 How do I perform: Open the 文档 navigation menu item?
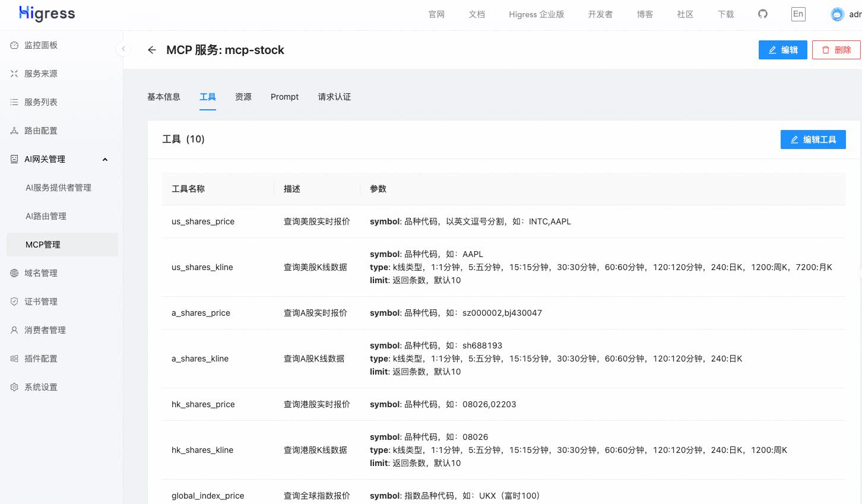[477, 14]
